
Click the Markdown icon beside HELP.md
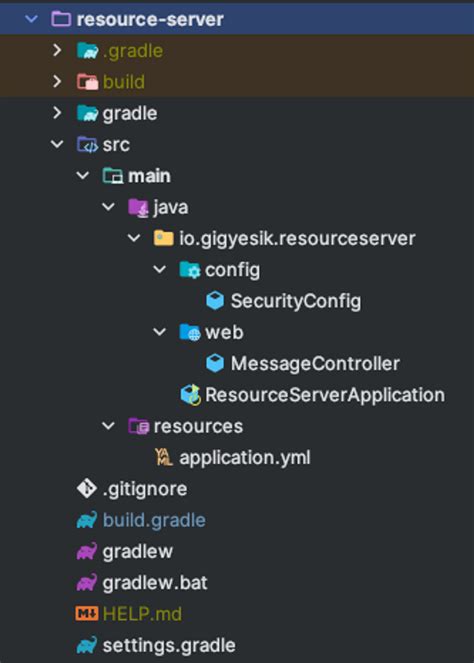coord(87,614)
